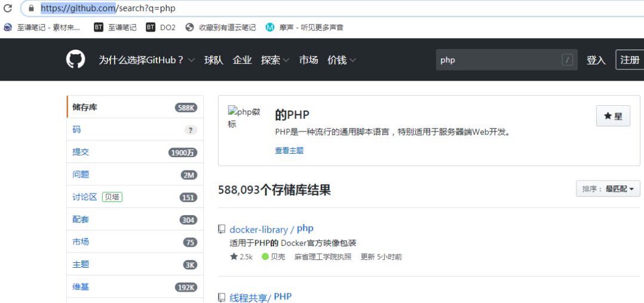Open the 企业 nav item
Image resolution: width=644 pixels, height=303 pixels.
[x=242, y=60]
